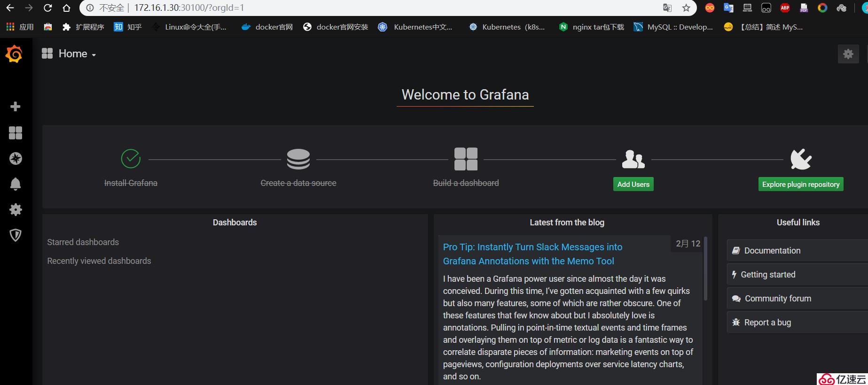Click Starred dashboards heading
868x385 pixels.
(x=83, y=242)
